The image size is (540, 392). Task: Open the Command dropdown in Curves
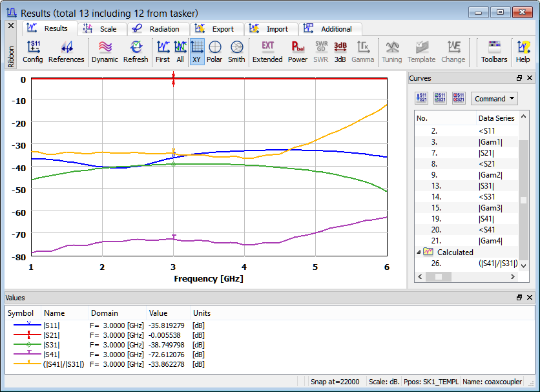494,99
